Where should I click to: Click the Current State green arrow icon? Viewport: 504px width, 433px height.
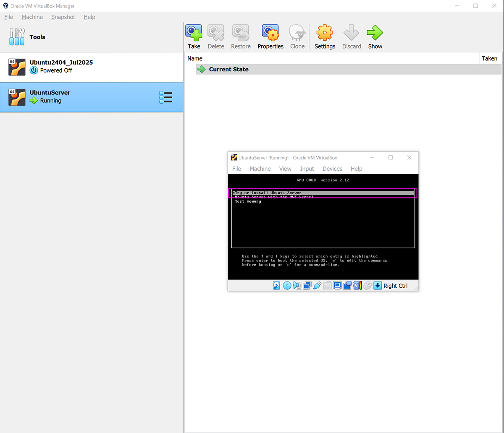(x=202, y=69)
